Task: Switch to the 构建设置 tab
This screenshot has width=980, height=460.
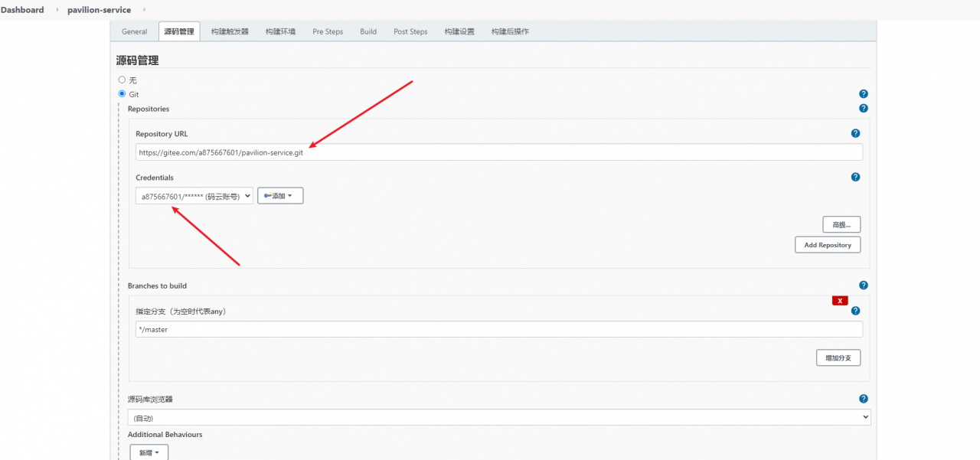Action: tap(459, 31)
